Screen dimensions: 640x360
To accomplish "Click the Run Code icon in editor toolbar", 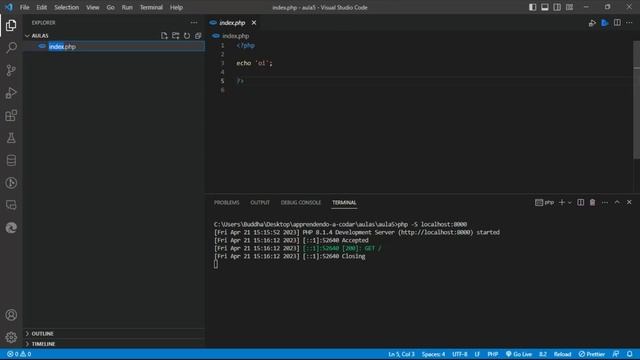I will pyautogui.click(x=592, y=23).
